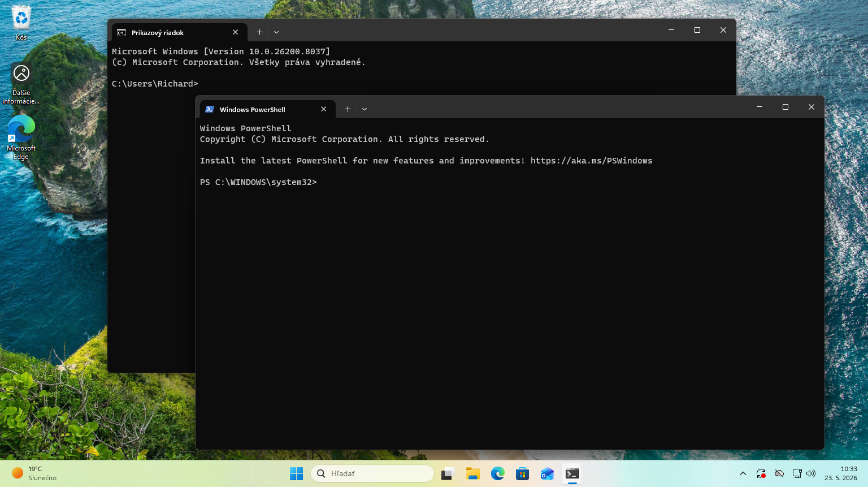The width and height of the screenshot is (868, 487).
Task: Open the Kôš recycle bin desktop icon
Action: [21, 23]
